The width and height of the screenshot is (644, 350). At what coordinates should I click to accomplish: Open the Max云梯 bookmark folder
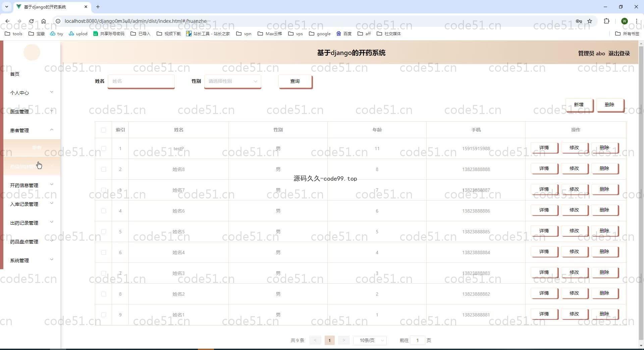click(x=270, y=34)
